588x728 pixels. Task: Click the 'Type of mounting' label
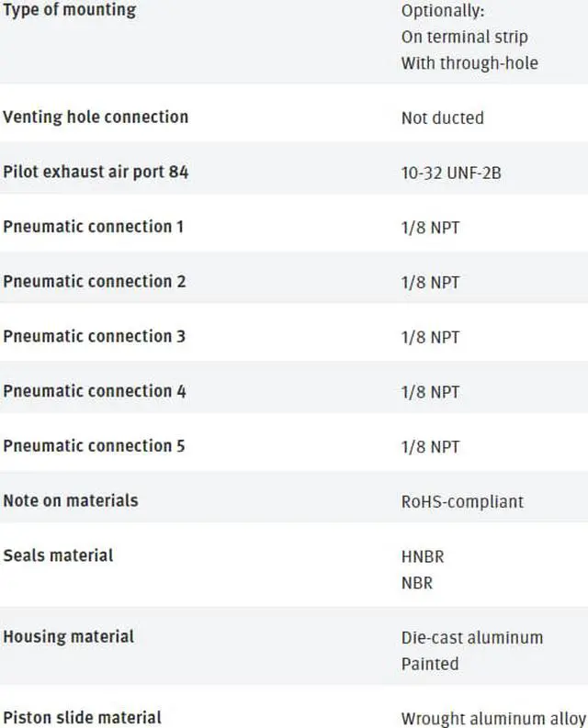70,10
